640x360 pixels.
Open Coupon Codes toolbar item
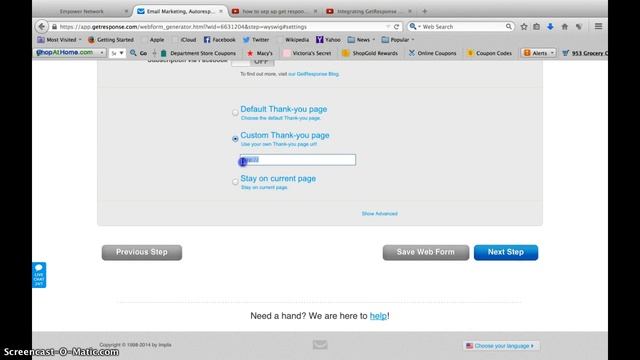pyautogui.click(x=489, y=53)
